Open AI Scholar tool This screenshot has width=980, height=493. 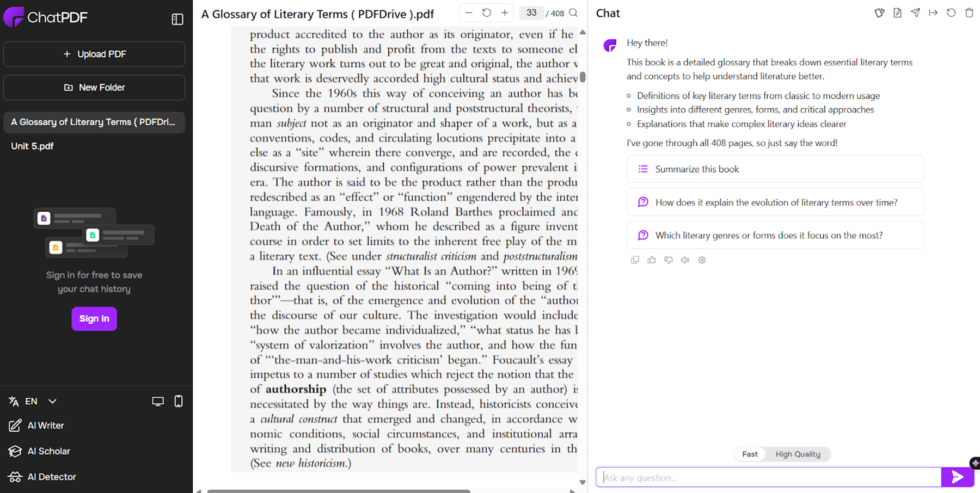pos(39,451)
